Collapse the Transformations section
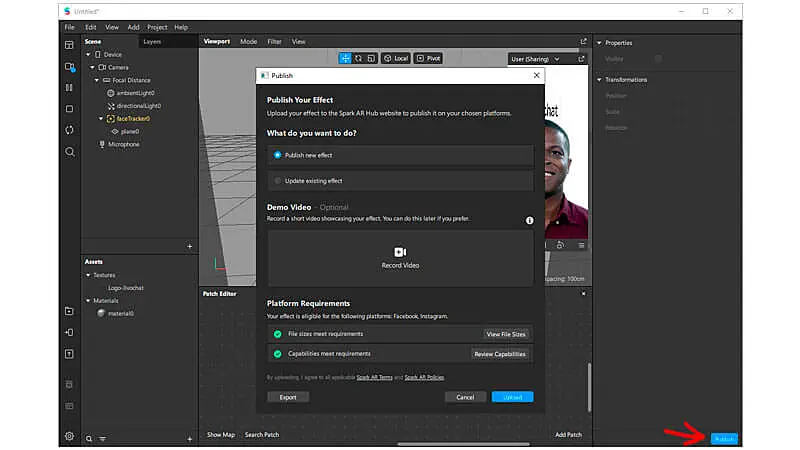The width and height of the screenshot is (800, 450). 599,80
